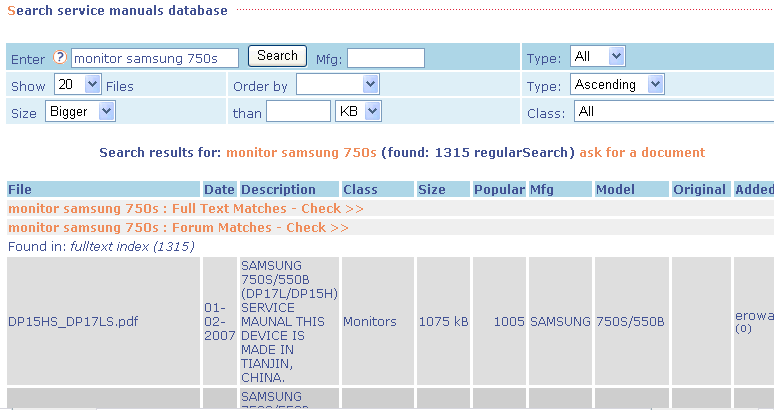Viewport: 774px width, 410px height.
Task: Click the ask for a document link
Action: [x=642, y=152]
